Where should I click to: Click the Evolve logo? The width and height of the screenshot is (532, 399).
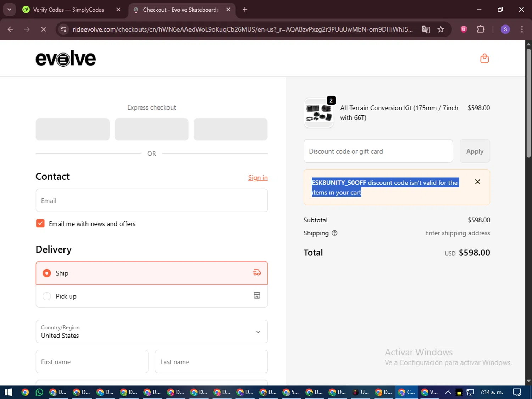pyautogui.click(x=66, y=59)
